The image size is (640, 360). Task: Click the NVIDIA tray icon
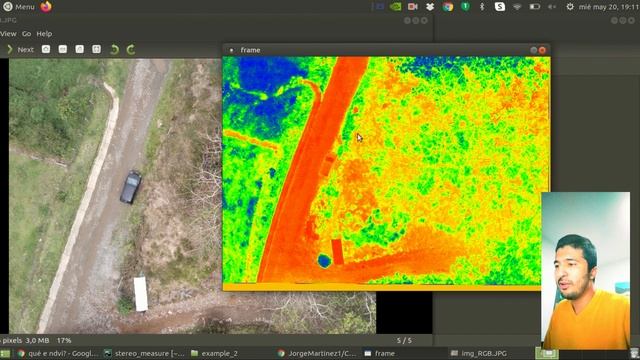395,7
